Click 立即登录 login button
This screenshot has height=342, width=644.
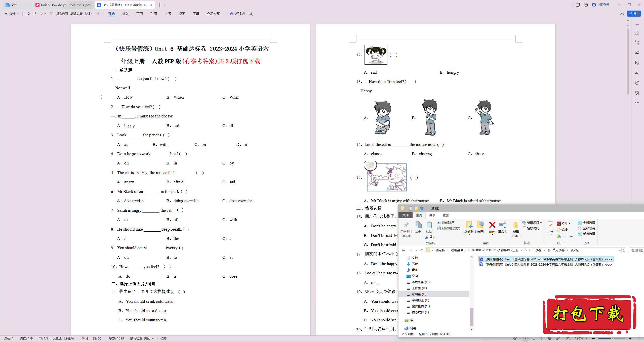[x=600, y=5]
